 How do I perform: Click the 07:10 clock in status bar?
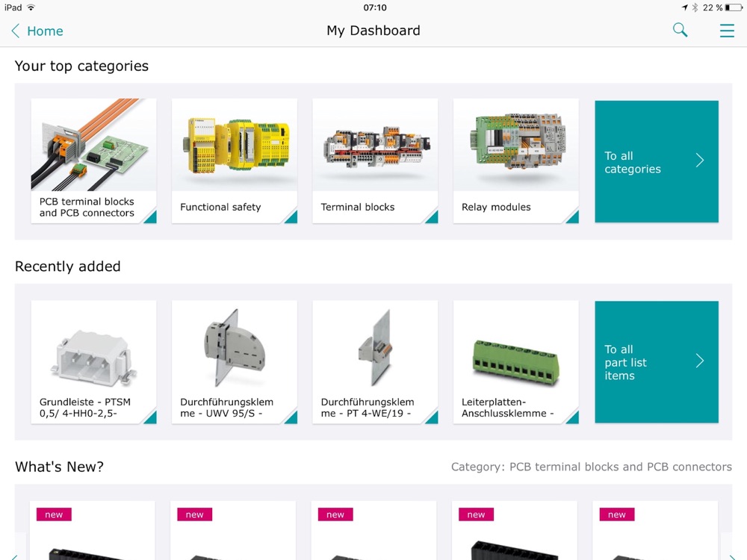click(375, 7)
